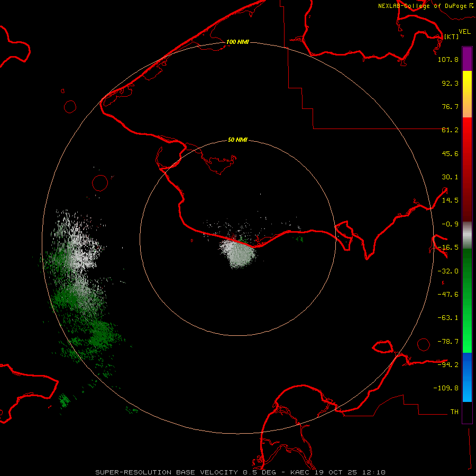Click the VEL legend title
The image size is (476, 476).
(464, 32)
